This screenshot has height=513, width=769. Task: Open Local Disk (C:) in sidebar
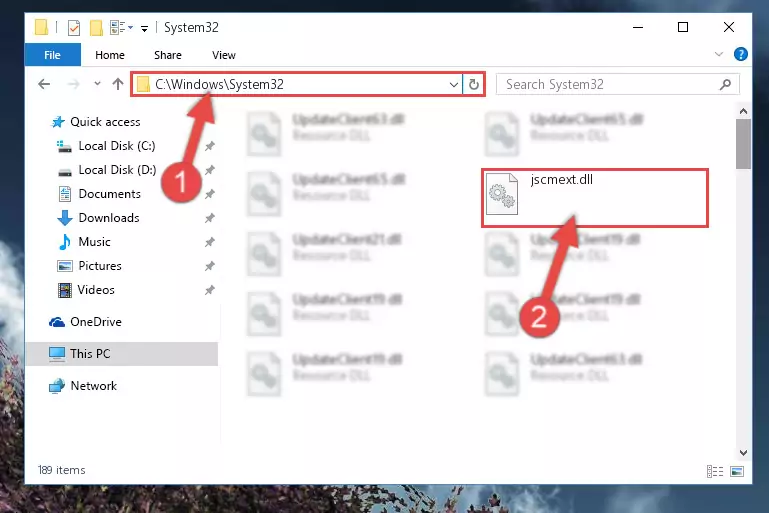pos(106,146)
